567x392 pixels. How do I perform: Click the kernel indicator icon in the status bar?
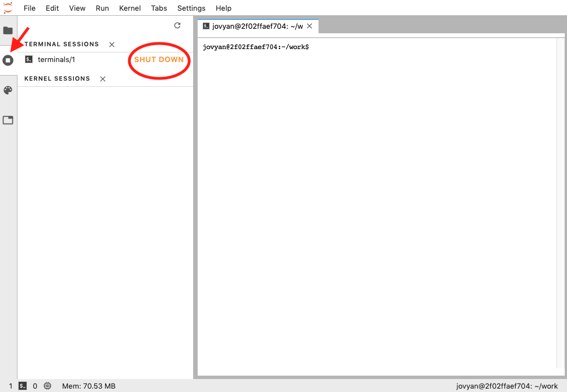coord(47,386)
